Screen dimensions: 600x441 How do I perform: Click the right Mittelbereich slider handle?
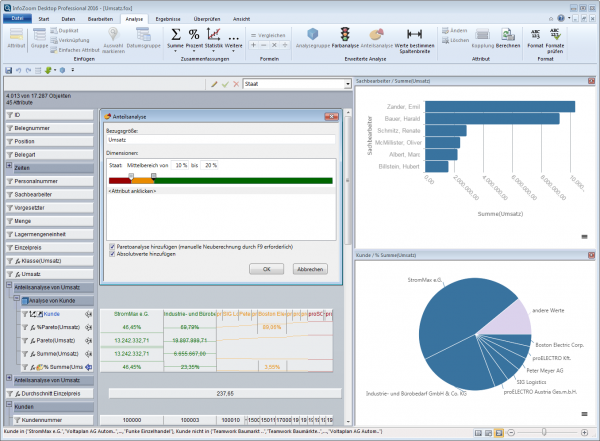(x=153, y=176)
